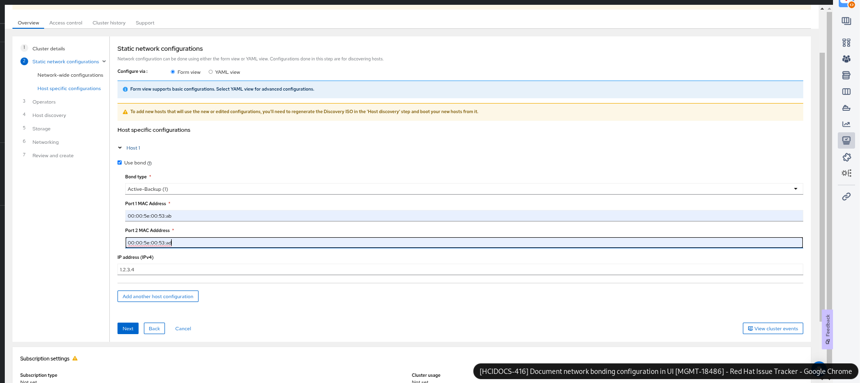Open the Bond type dropdown
The image size is (868, 383).
(464, 189)
